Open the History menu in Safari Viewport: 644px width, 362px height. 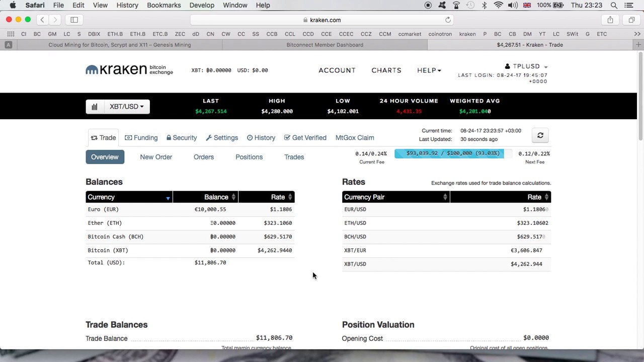tap(127, 5)
